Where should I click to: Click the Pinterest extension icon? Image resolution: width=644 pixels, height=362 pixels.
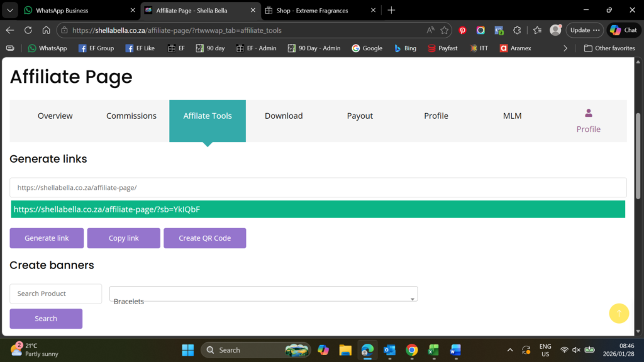[462, 30]
